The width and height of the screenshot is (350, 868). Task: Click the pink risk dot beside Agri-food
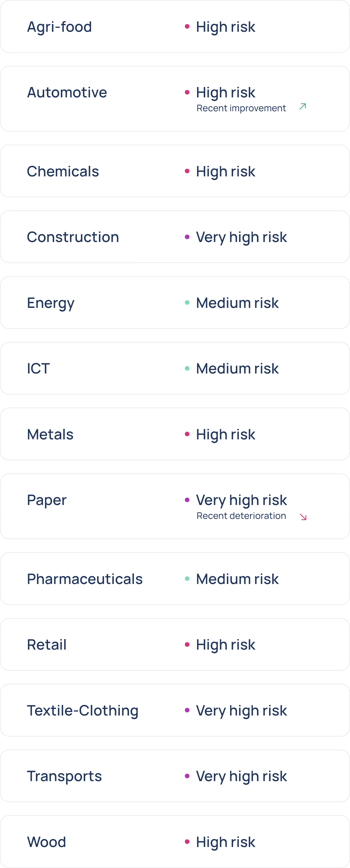pyautogui.click(x=187, y=27)
